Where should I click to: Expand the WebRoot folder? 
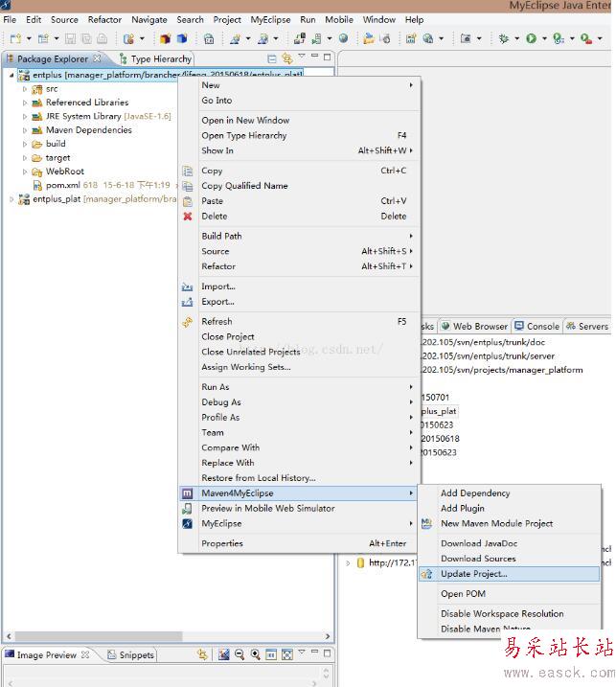point(25,172)
